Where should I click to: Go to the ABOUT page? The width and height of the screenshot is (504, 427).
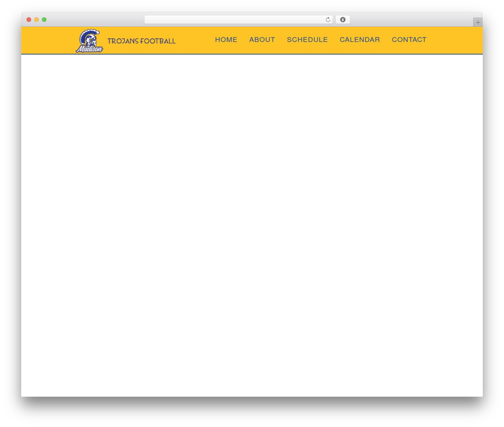(x=262, y=40)
